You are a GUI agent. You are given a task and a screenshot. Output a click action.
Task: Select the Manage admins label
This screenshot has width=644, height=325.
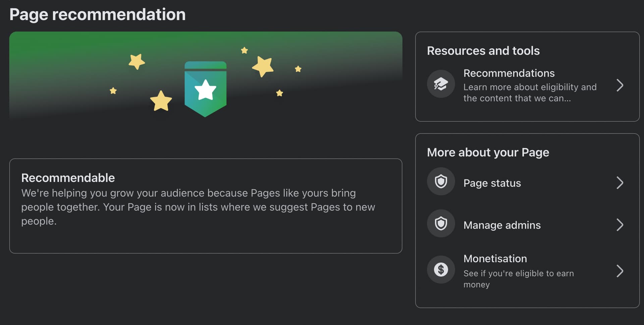pos(502,225)
